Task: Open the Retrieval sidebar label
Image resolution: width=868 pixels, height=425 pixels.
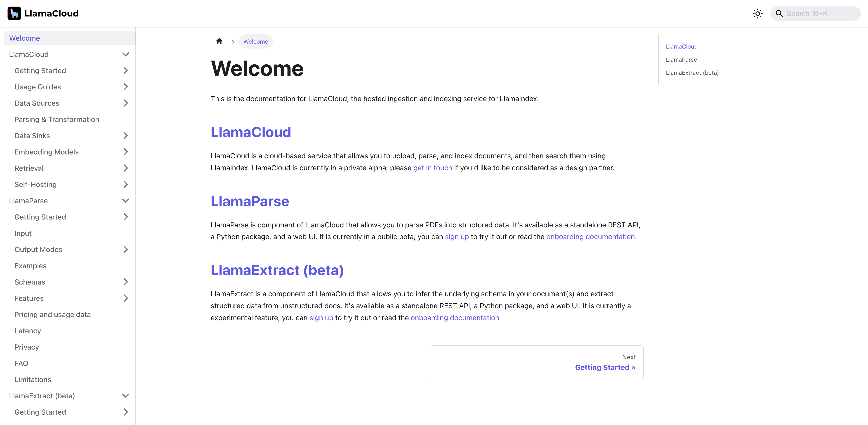Action: click(29, 168)
